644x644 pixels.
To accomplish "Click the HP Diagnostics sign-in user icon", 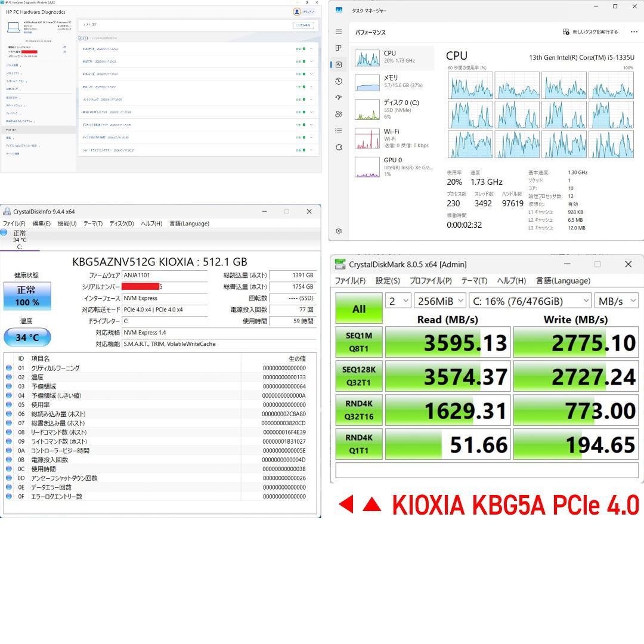I will [297, 12].
